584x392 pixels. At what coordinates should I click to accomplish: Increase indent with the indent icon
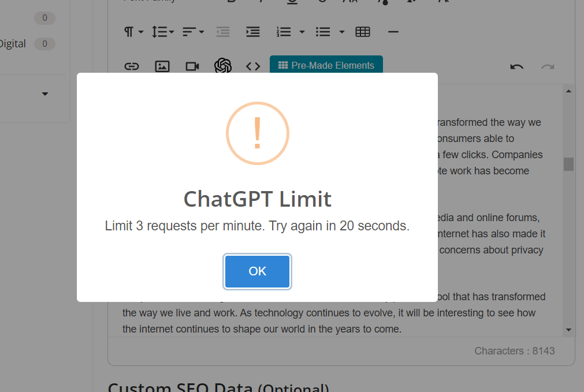[x=253, y=32]
